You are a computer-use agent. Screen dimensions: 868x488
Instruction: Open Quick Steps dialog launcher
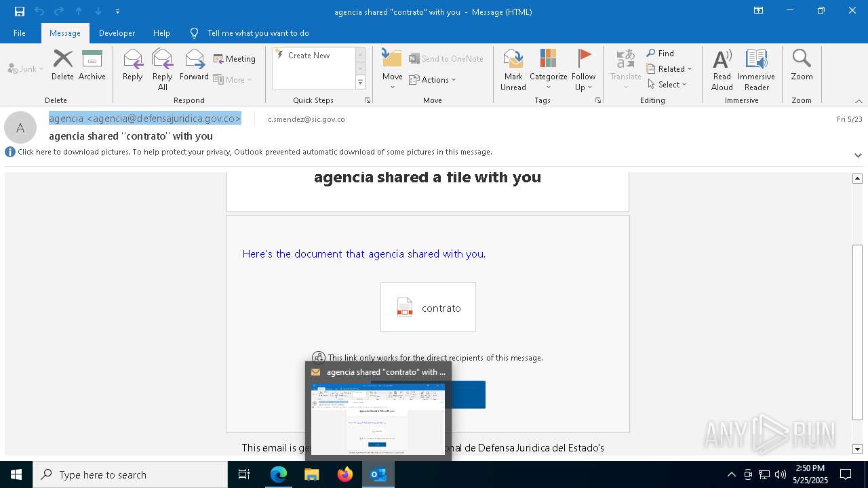[368, 100]
